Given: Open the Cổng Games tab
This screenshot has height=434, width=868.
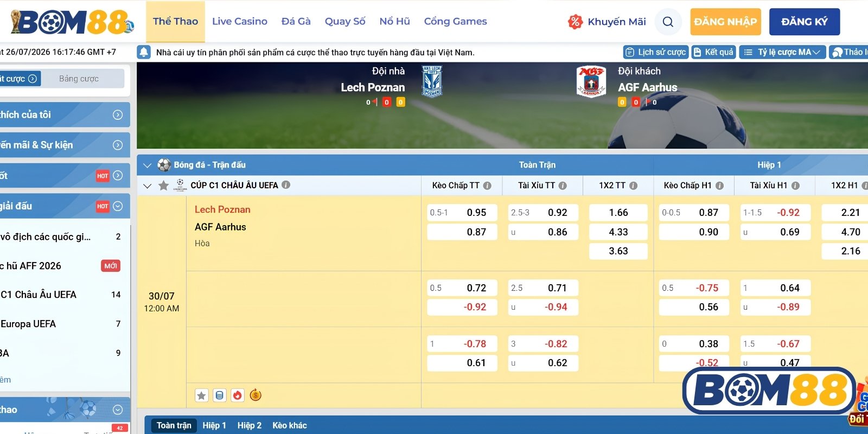Looking at the screenshot, I should pyautogui.click(x=456, y=22).
